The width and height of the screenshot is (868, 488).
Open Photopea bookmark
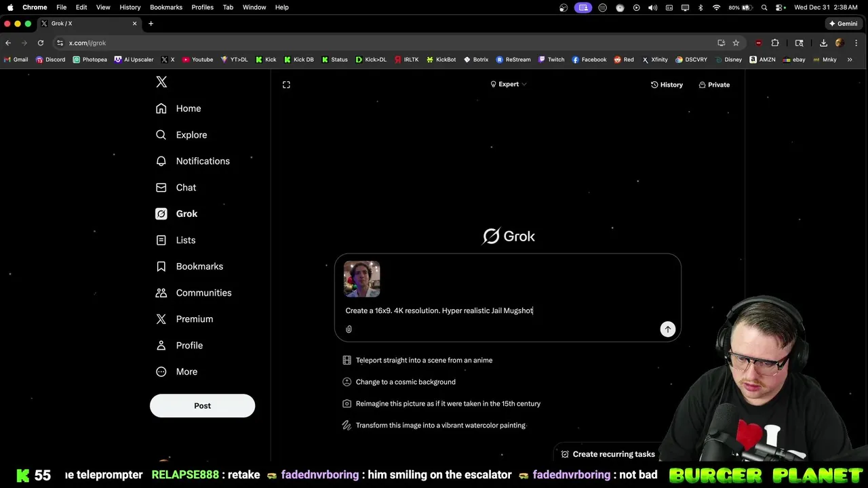coord(90,60)
